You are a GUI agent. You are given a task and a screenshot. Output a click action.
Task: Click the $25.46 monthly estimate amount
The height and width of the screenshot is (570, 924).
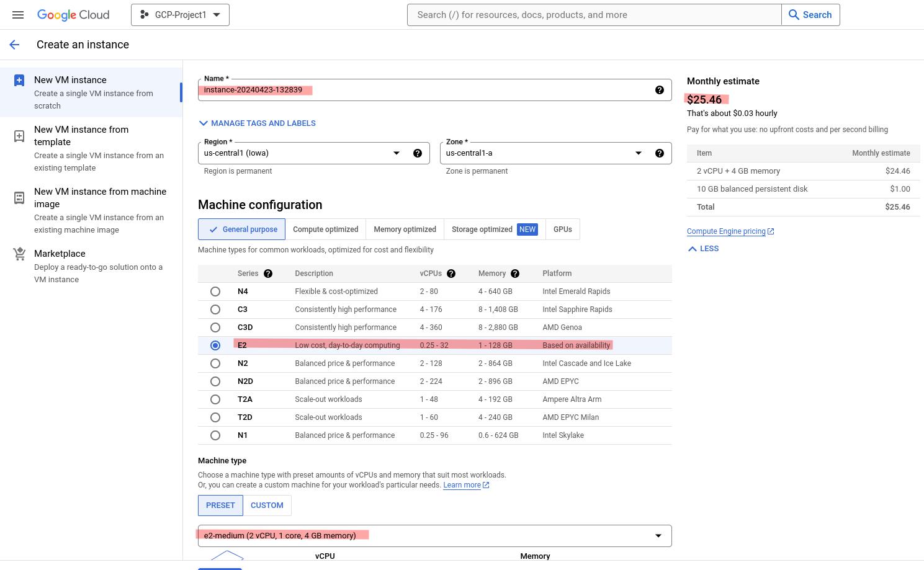tap(704, 100)
